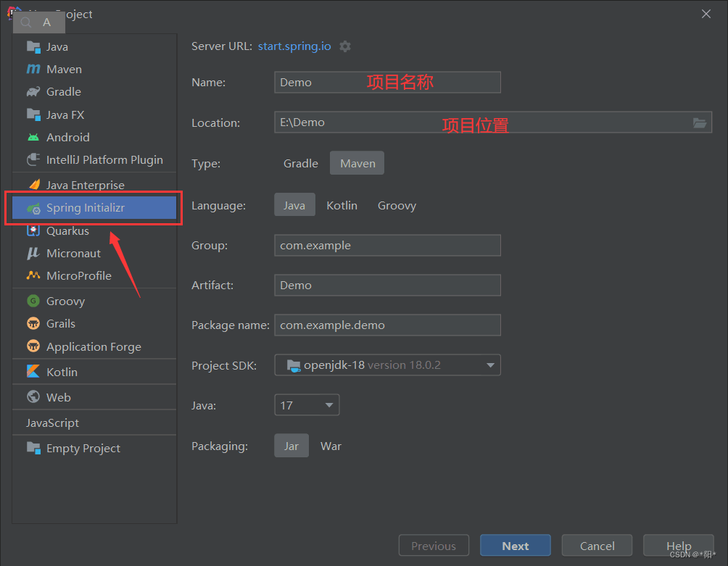Click the Micronaut mu icon
The image size is (728, 566).
(33, 254)
